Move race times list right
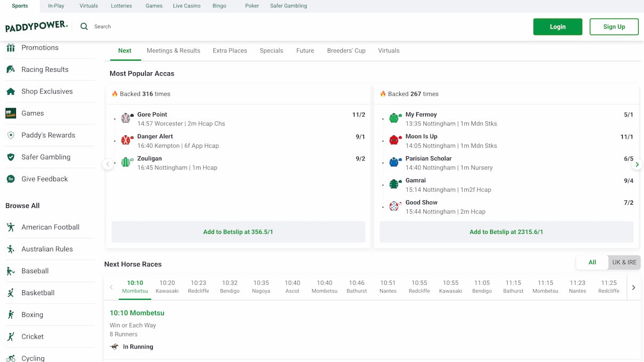 (633, 288)
